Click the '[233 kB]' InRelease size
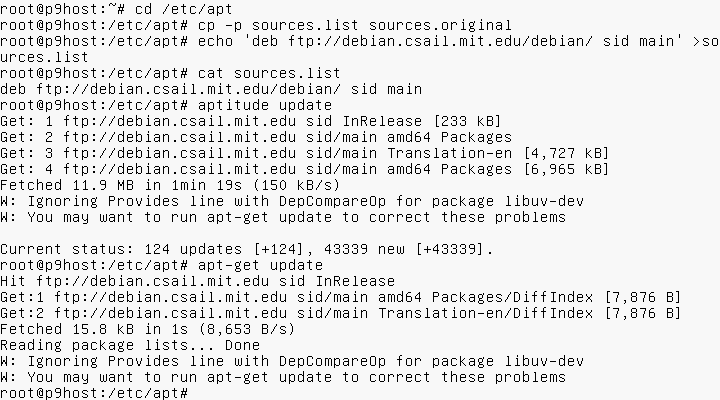Screen dimensions: 720x400 pos(469,121)
